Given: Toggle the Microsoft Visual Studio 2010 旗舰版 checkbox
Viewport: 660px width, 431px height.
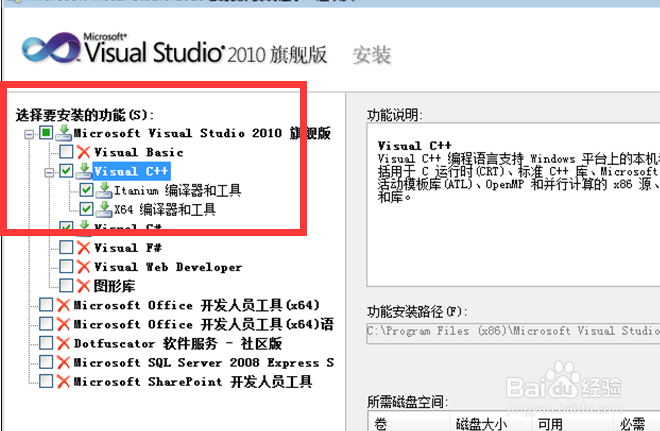Looking at the screenshot, I should [x=46, y=133].
